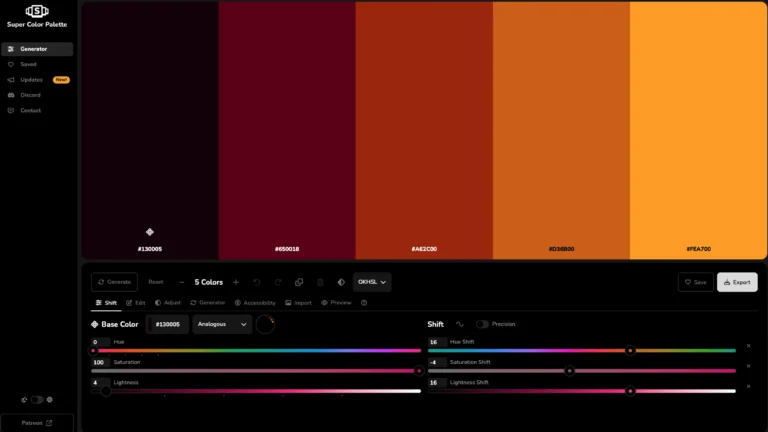Click the trash delete icon

[x=320, y=282]
